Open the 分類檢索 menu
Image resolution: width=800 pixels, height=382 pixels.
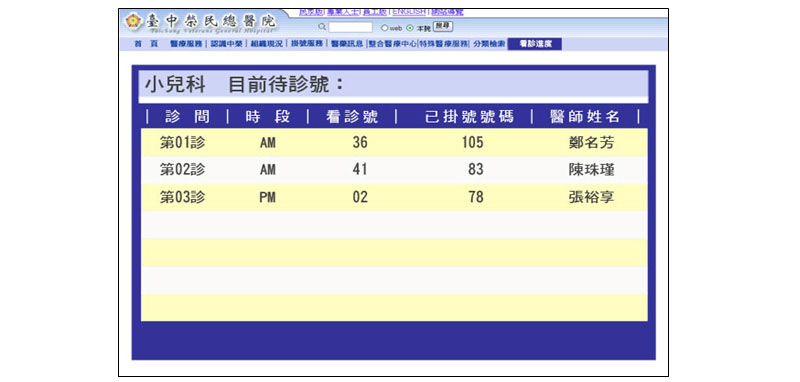pyautogui.click(x=489, y=44)
